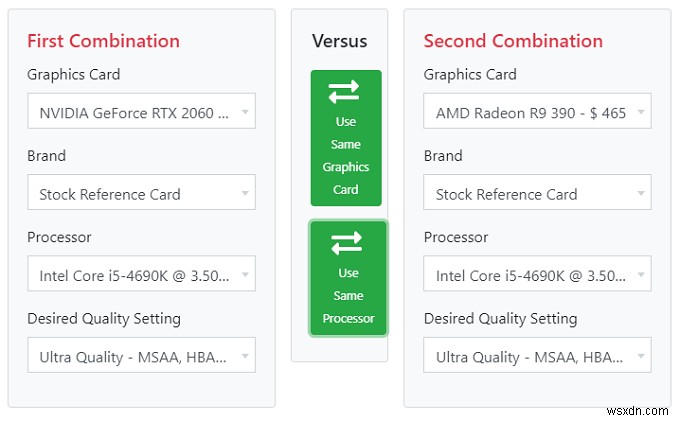Click the Versus heading text
Image resolution: width=680 pixels, height=421 pixels.
coord(340,41)
